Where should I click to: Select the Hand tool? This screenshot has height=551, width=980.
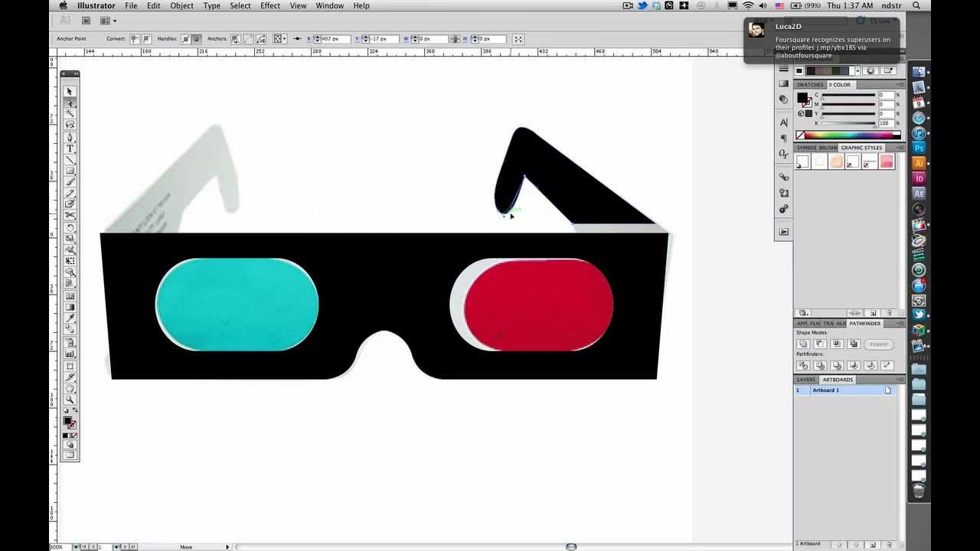pyautogui.click(x=70, y=388)
